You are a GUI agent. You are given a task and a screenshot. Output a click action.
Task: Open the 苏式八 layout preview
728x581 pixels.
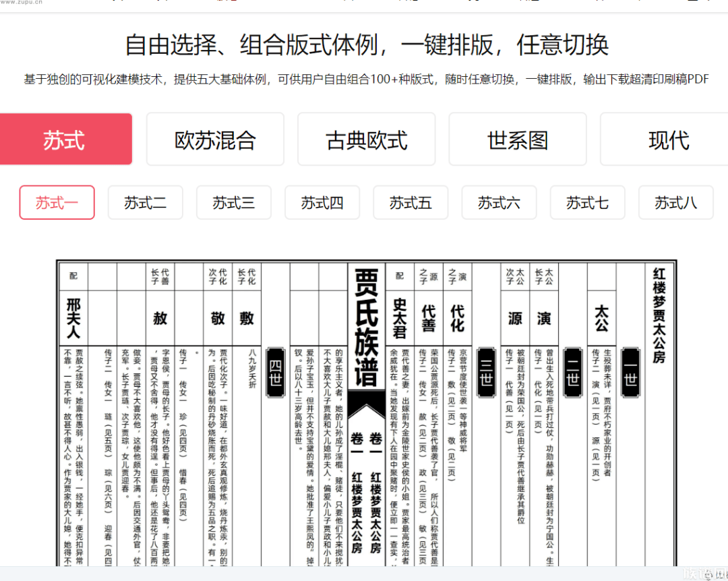pos(675,202)
